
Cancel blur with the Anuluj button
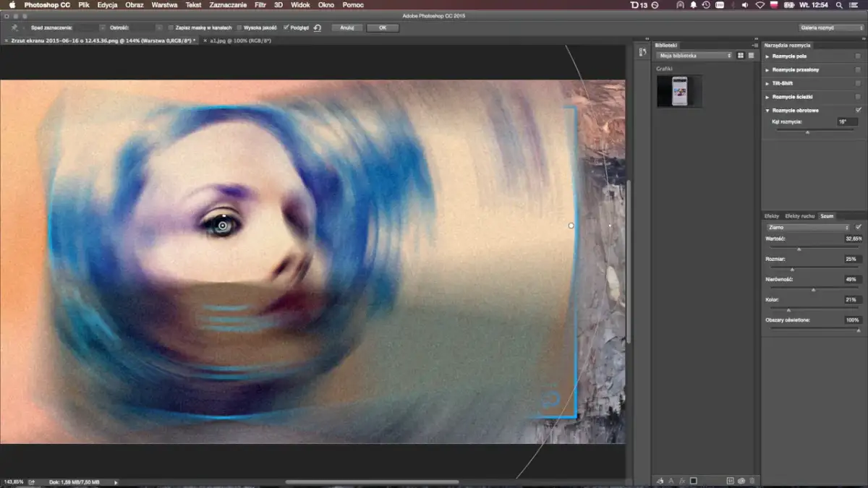[x=346, y=27]
